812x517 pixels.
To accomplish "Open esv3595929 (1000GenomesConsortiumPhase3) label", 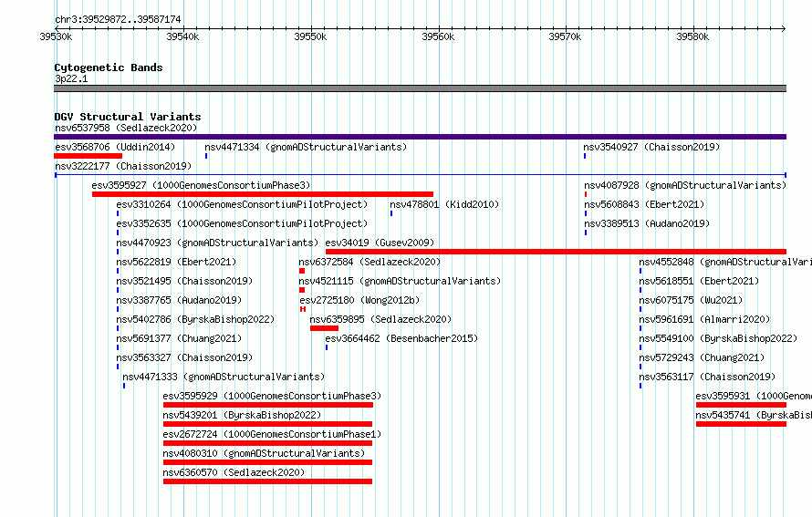I will pos(272,396).
